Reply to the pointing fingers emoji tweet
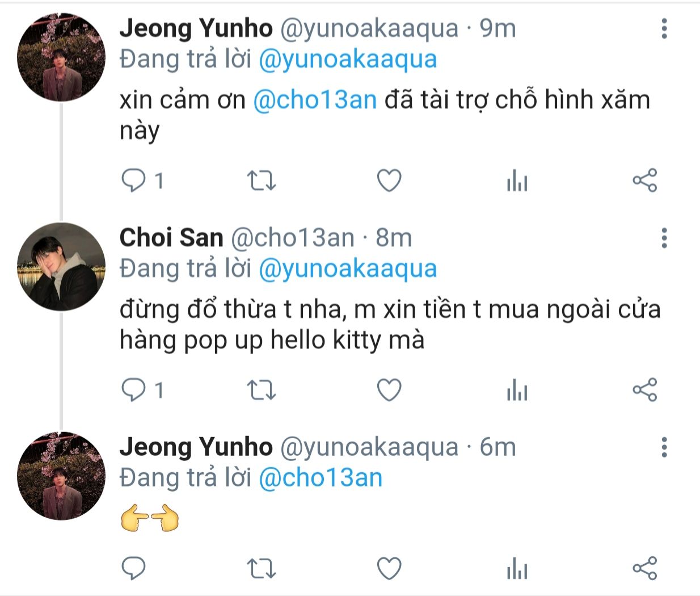Image resolution: width=700 pixels, height=596 pixels. (134, 568)
